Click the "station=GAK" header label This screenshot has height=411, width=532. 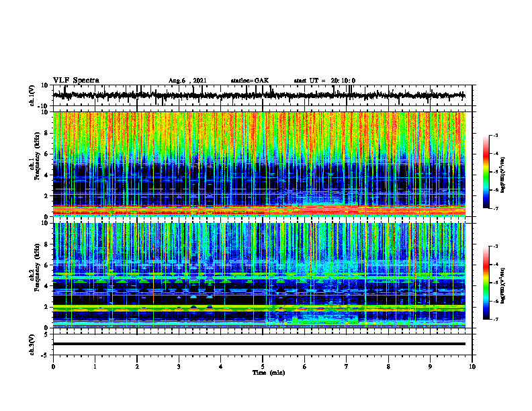click(x=250, y=81)
